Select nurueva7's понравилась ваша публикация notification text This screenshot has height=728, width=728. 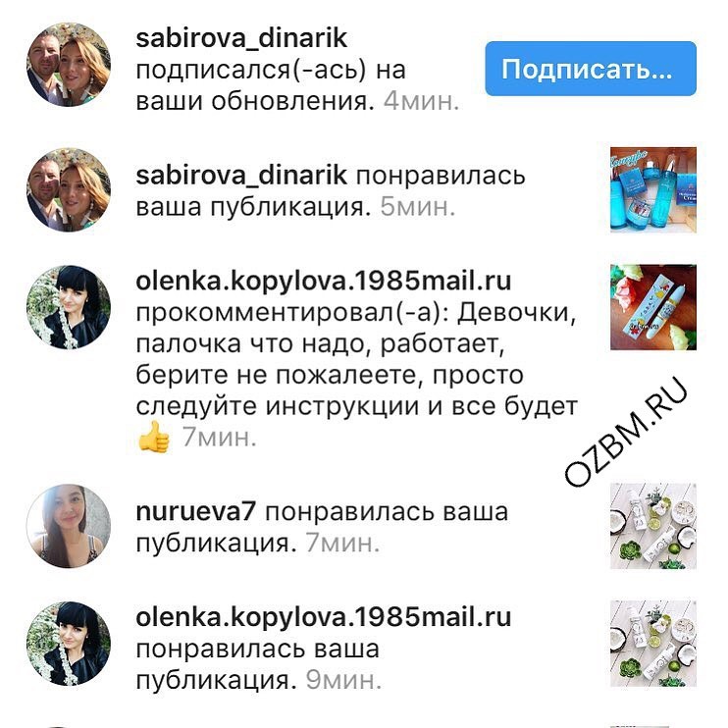322,528
